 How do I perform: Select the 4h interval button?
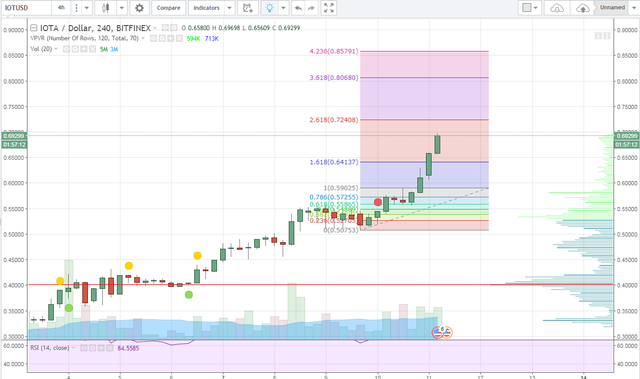(61, 8)
